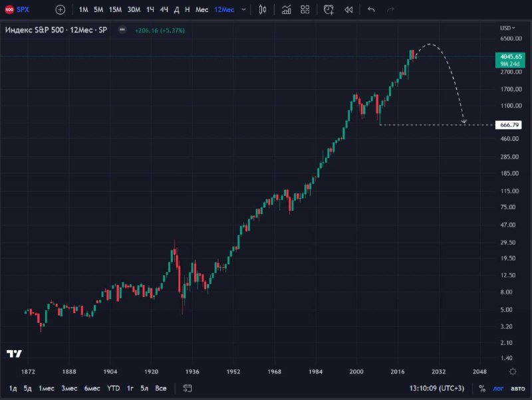Open the TradingView logo
This screenshot has height=400, width=532.
14,354
